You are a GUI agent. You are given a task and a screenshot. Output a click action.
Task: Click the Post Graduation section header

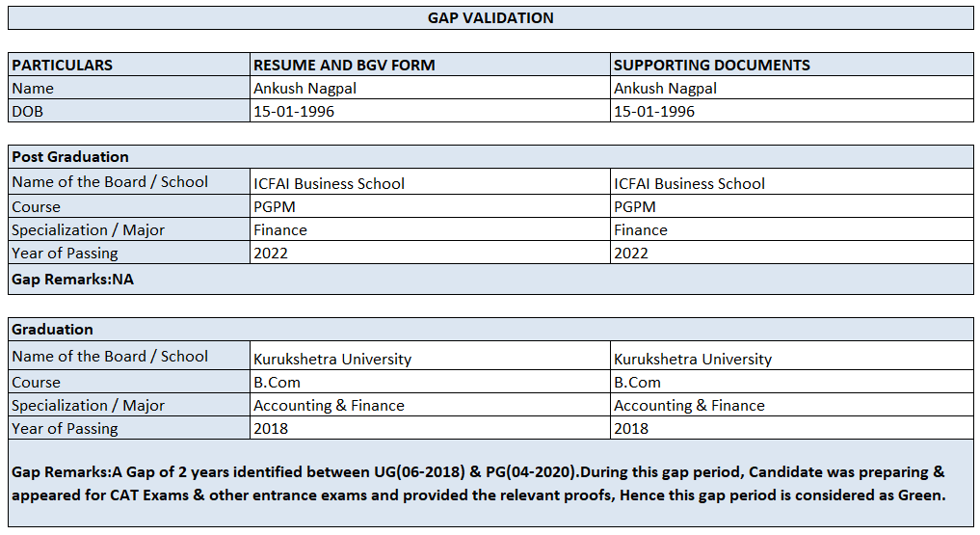pos(70,156)
